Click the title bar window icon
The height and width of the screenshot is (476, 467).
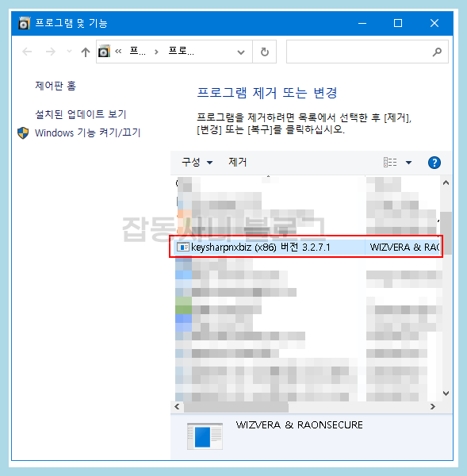point(25,23)
